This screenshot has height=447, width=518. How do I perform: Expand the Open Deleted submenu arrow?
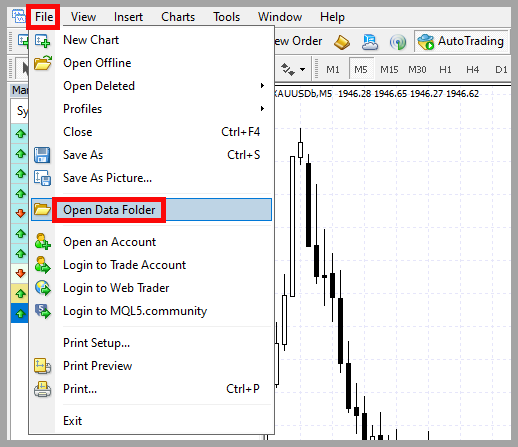tap(262, 86)
